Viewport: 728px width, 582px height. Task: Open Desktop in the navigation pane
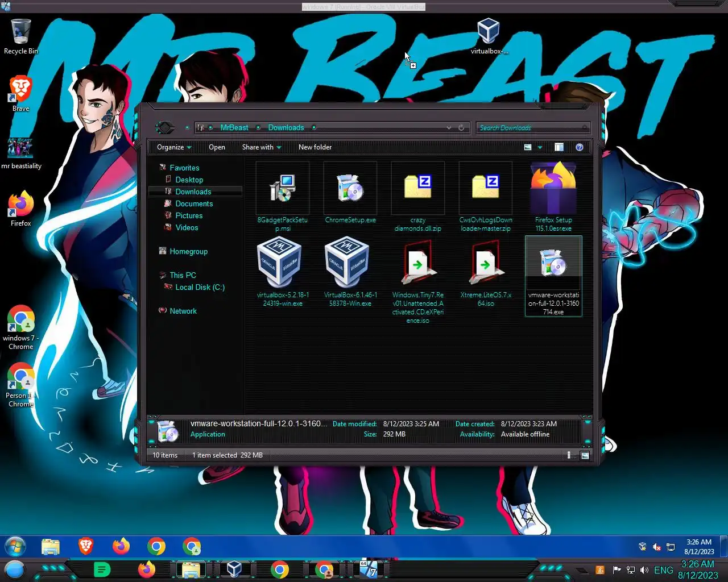point(189,180)
